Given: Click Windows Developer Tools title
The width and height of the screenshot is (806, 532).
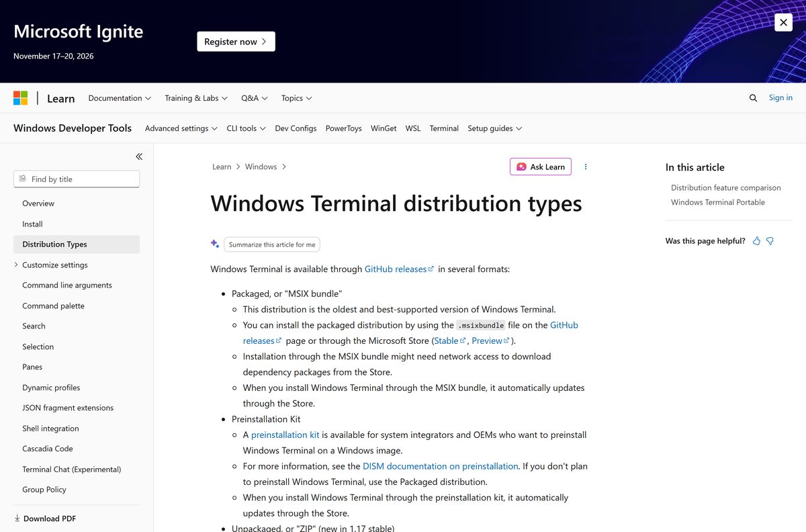Looking at the screenshot, I should point(73,128).
